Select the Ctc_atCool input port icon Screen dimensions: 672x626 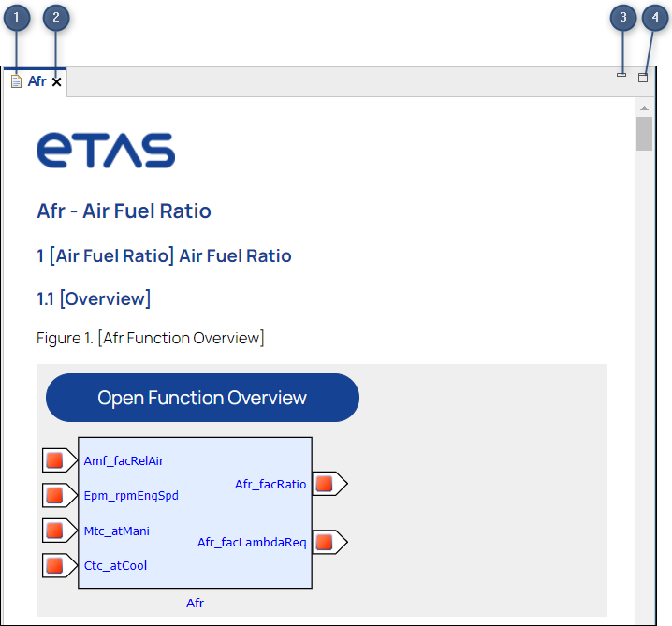(55, 565)
